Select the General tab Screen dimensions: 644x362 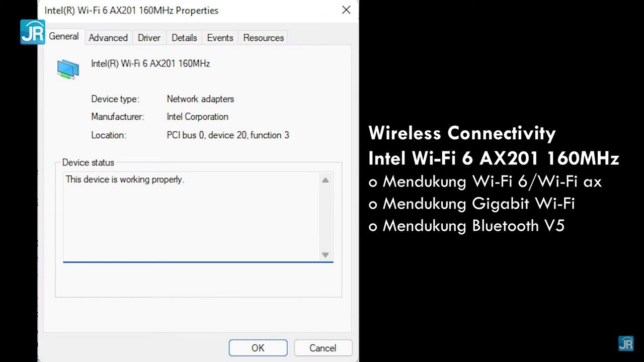point(64,37)
